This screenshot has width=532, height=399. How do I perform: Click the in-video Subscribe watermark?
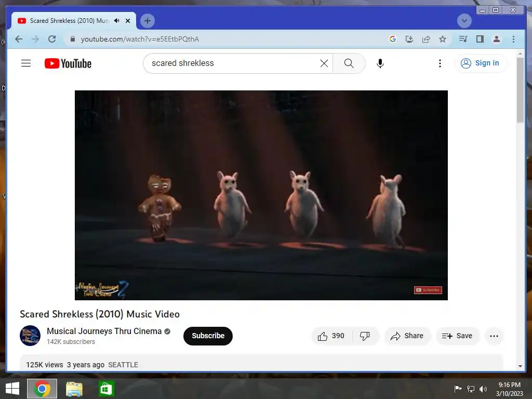pyautogui.click(x=428, y=290)
